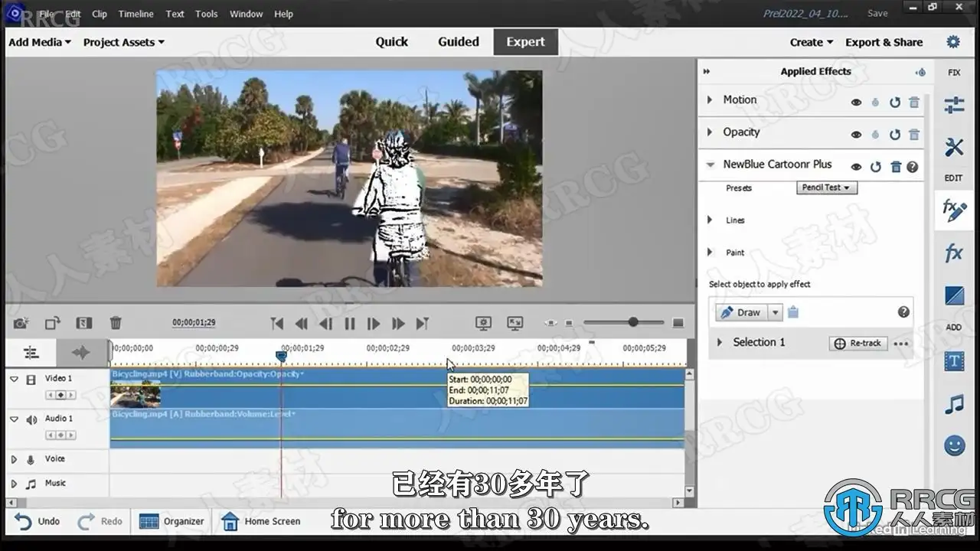Open the Pencil Test presets dropdown
This screenshot has width=980, height=551.
827,187
